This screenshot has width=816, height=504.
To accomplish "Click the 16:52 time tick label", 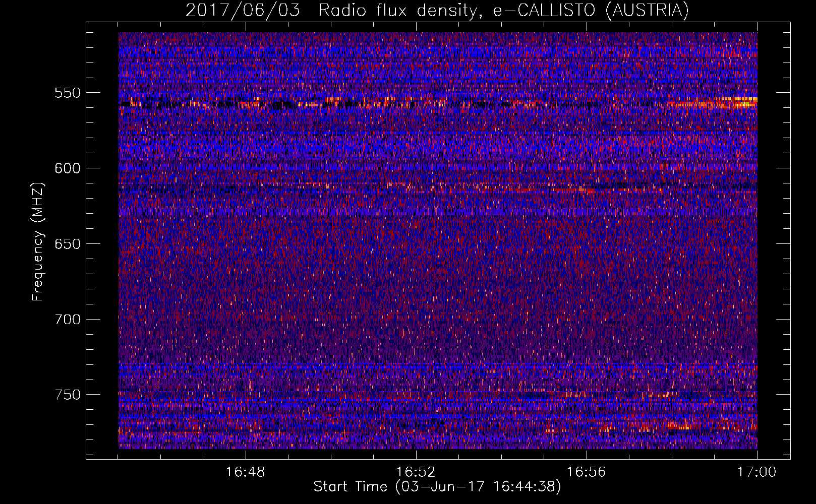I will point(416,472).
